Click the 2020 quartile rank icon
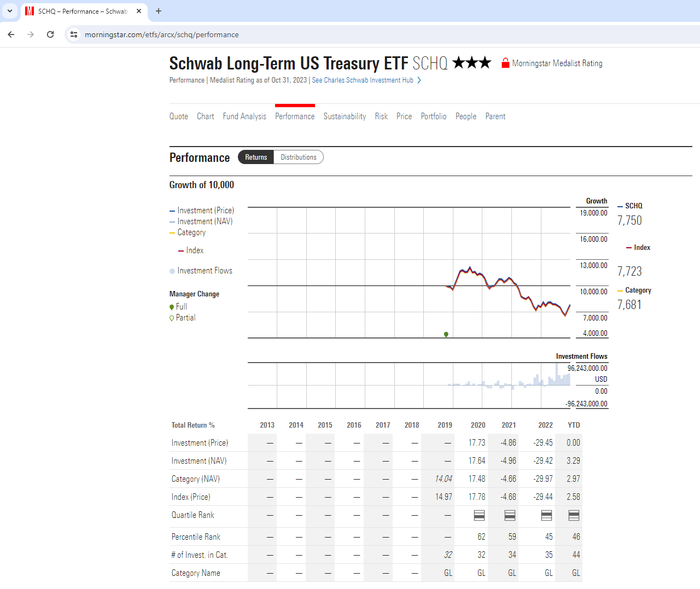 click(479, 515)
